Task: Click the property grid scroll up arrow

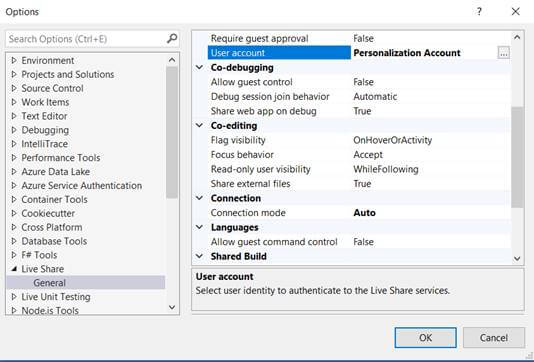Action: (x=517, y=37)
